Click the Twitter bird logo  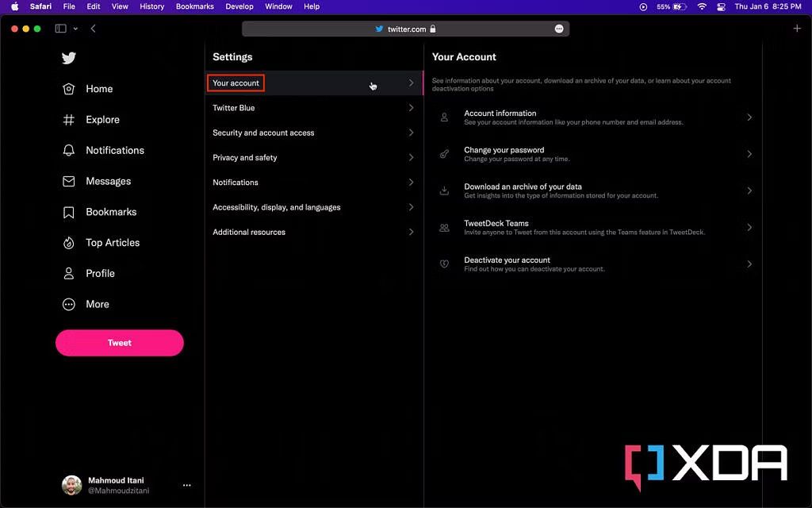point(69,58)
